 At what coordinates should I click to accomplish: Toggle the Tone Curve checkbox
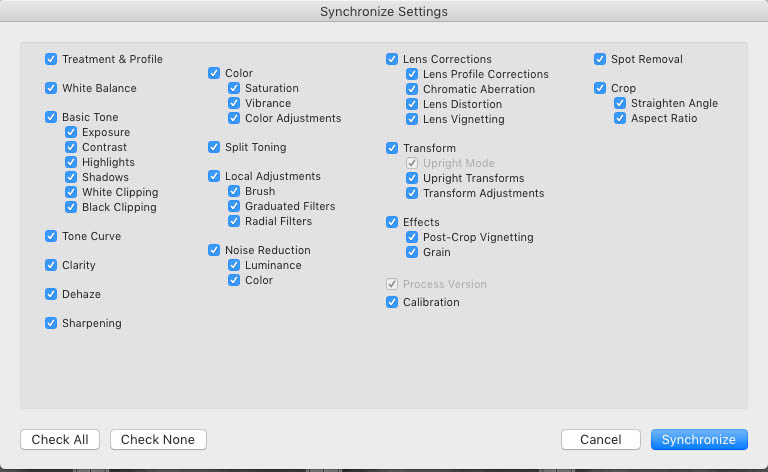51,236
